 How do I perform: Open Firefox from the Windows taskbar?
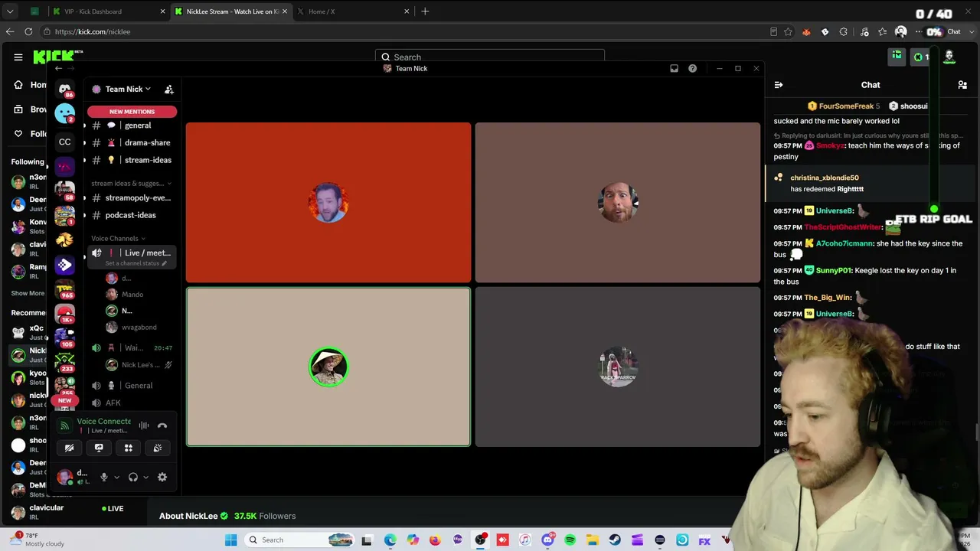click(x=435, y=540)
